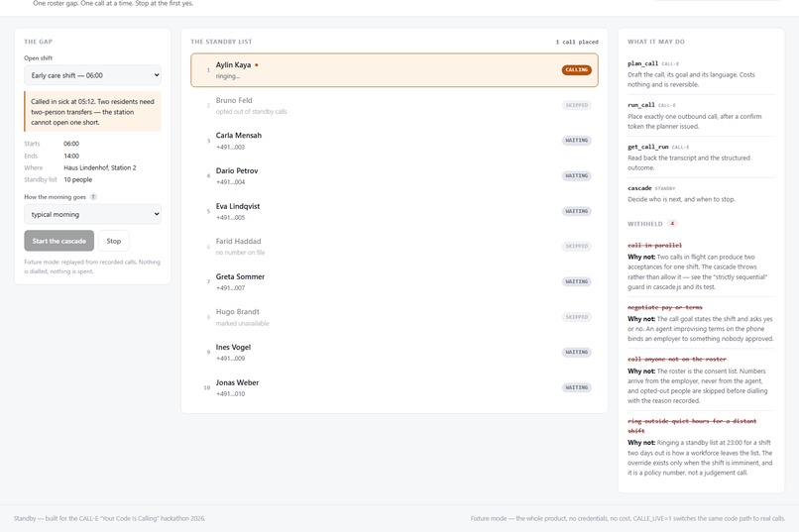This screenshot has height=532, width=799.
Task: Select the Dario Petrov row
Action: 395,176
